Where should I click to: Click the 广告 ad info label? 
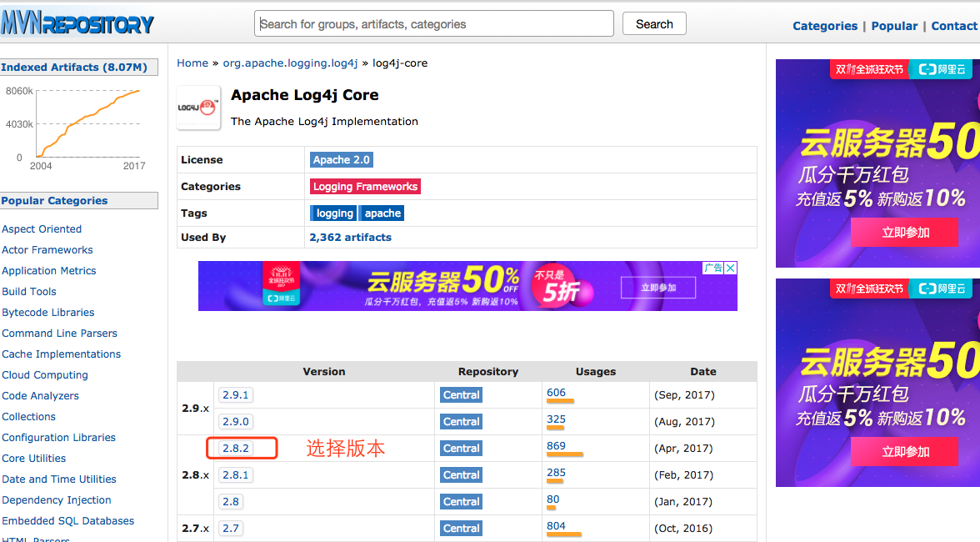pyautogui.click(x=713, y=268)
